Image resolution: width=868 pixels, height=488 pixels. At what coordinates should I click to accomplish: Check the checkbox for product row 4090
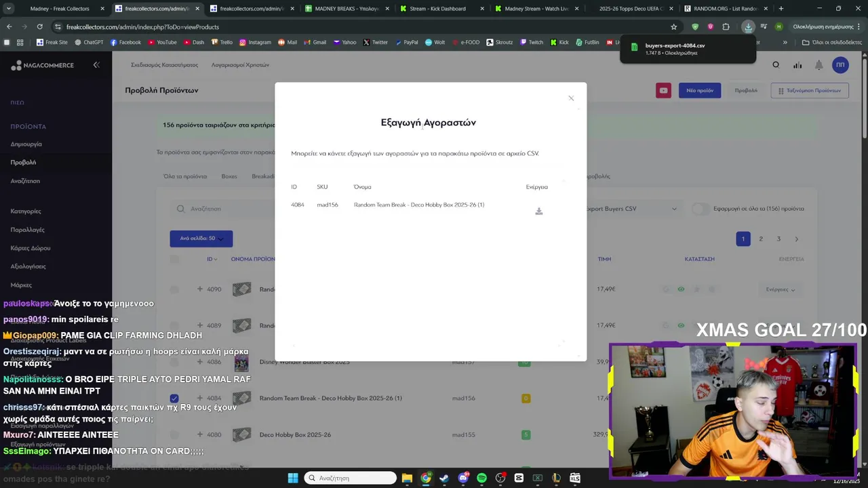[174, 289]
